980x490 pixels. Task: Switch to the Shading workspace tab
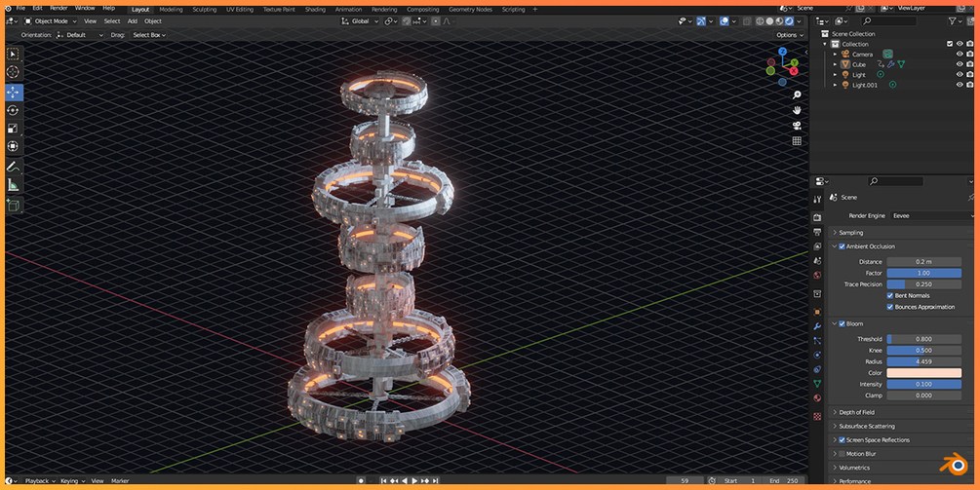315,10
